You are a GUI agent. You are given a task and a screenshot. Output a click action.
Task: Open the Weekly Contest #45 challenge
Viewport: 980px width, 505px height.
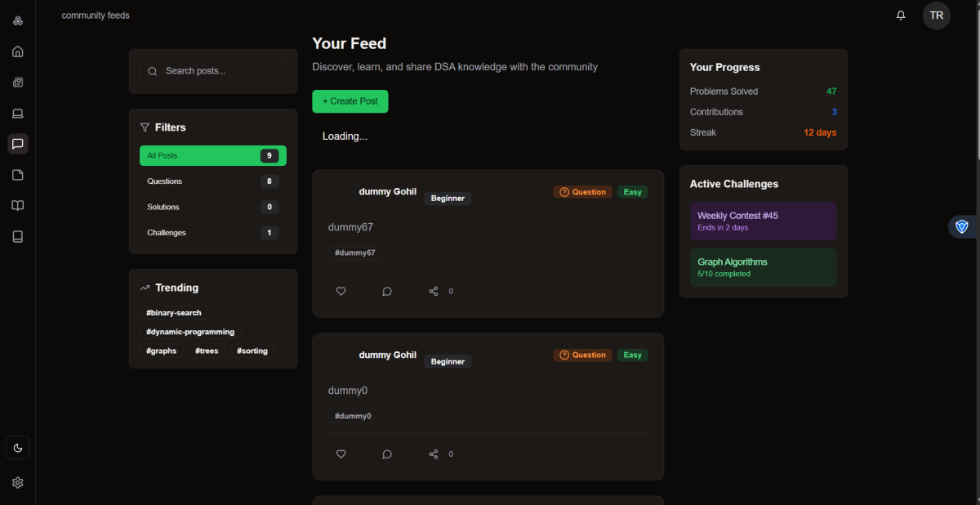[x=762, y=221]
